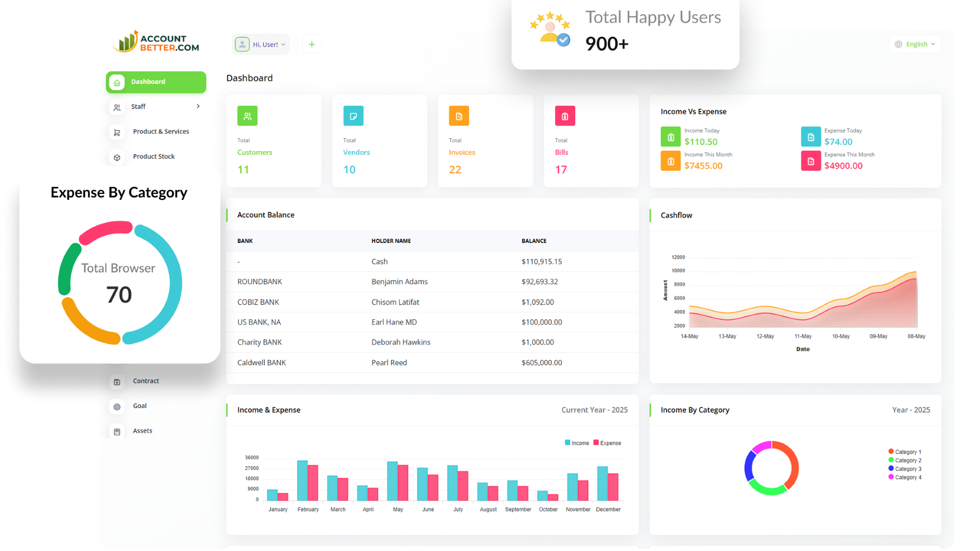The width and height of the screenshot is (980, 551).
Task: Click Category 1 red color swatch
Action: click(891, 452)
